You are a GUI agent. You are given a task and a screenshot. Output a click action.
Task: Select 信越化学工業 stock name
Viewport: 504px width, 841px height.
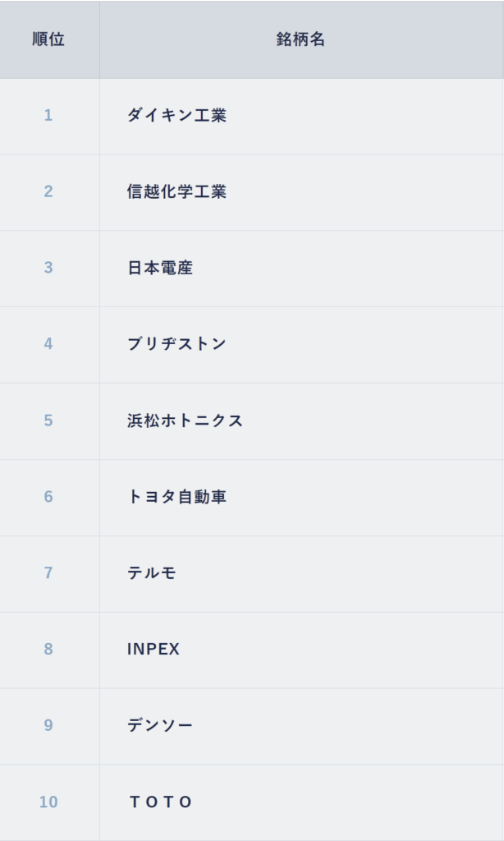pyautogui.click(x=176, y=192)
